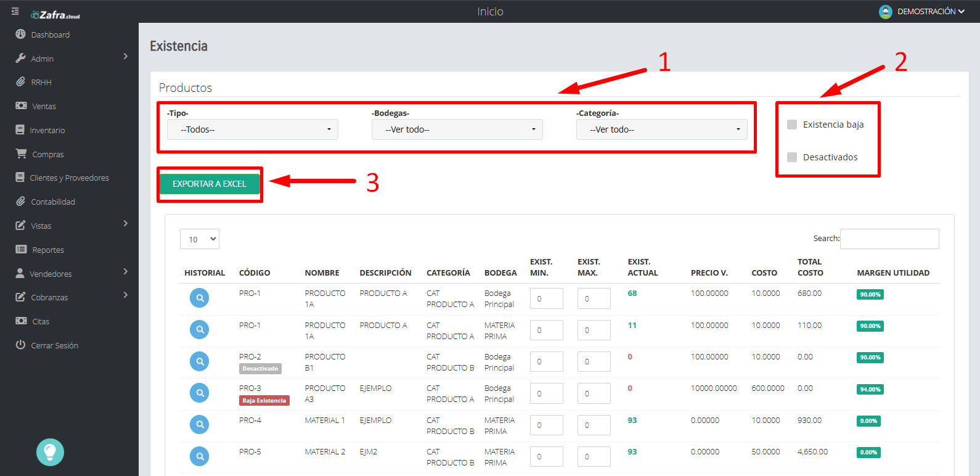The width and height of the screenshot is (980, 476).
Task: View history for the Bodega Principal PRO-1 row
Action: coord(199,298)
